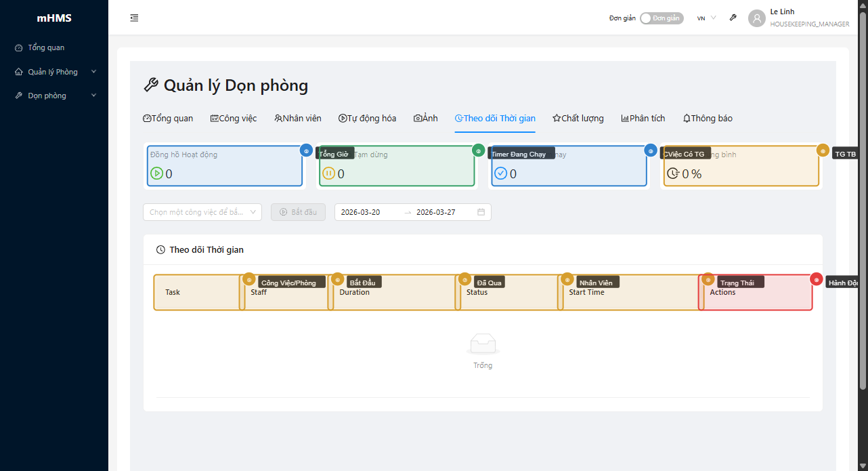Screen dimensions: 868x471
Task: Collapse the sidebar with the menu fold icon
Action: pos(134,18)
